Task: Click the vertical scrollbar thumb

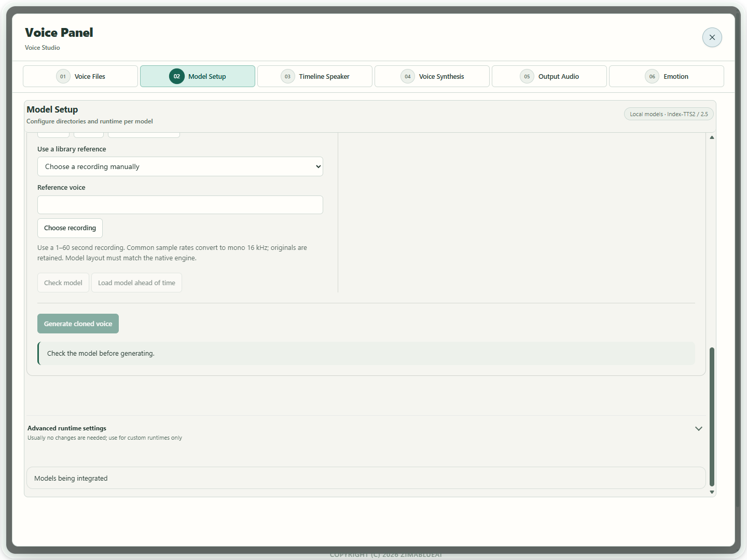Action: click(712, 417)
